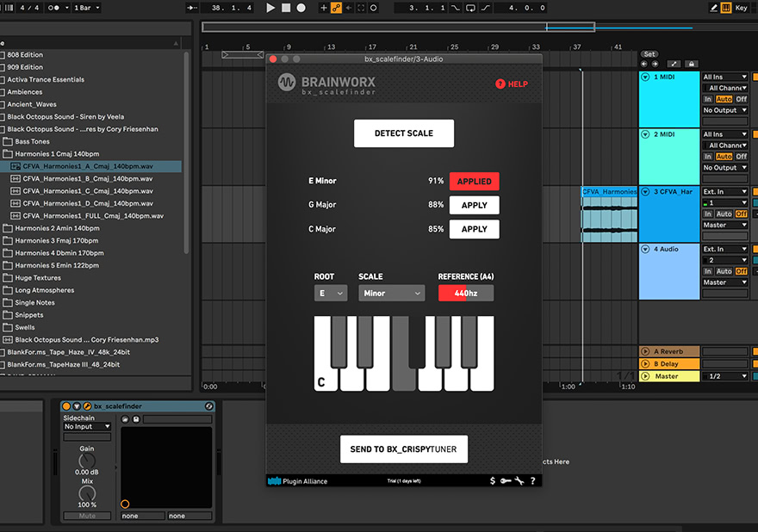758x532 pixels.
Task: Click the optimize arrangement height icon
Action: (x=674, y=64)
